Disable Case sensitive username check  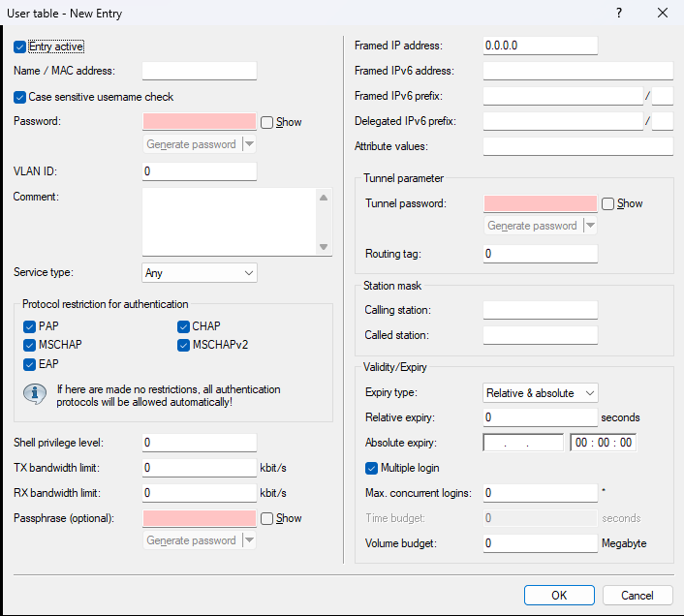click(x=20, y=97)
